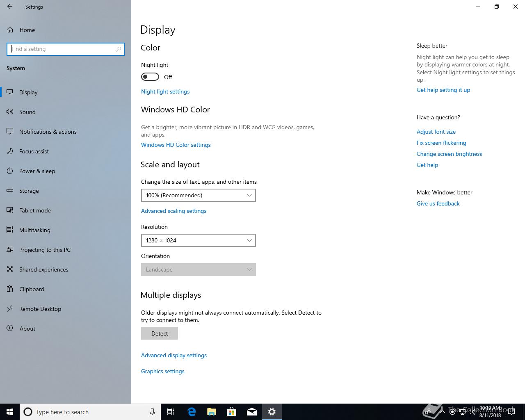Image resolution: width=525 pixels, height=420 pixels.
Task: Open the network status tray icon
Action: click(x=462, y=412)
